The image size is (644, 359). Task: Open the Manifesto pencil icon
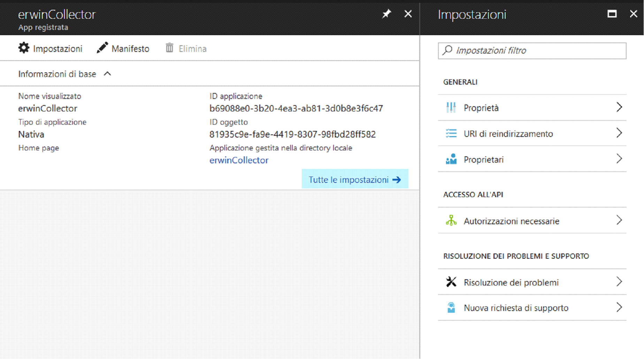pos(102,48)
